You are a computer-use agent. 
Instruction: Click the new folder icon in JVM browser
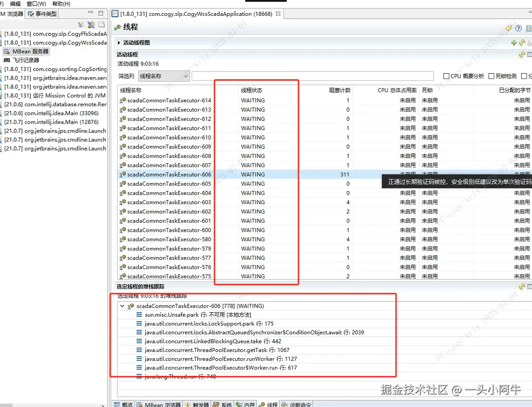102,24
